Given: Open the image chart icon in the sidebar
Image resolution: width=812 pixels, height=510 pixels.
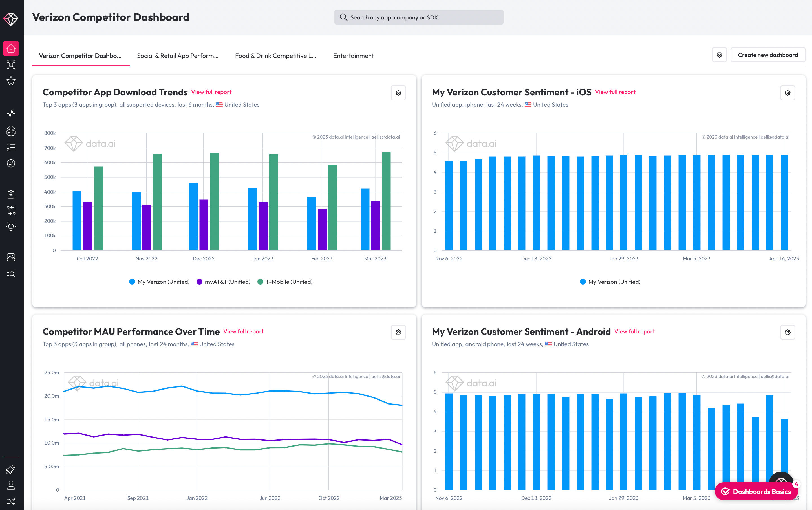Looking at the screenshot, I should [11, 257].
